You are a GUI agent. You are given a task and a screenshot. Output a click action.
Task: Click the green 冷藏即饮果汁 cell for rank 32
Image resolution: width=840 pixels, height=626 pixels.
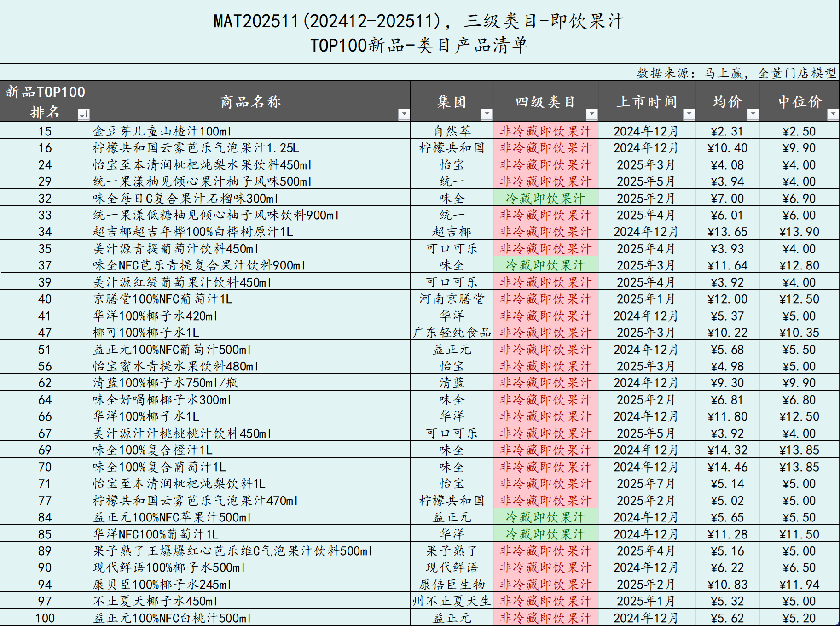(x=545, y=199)
